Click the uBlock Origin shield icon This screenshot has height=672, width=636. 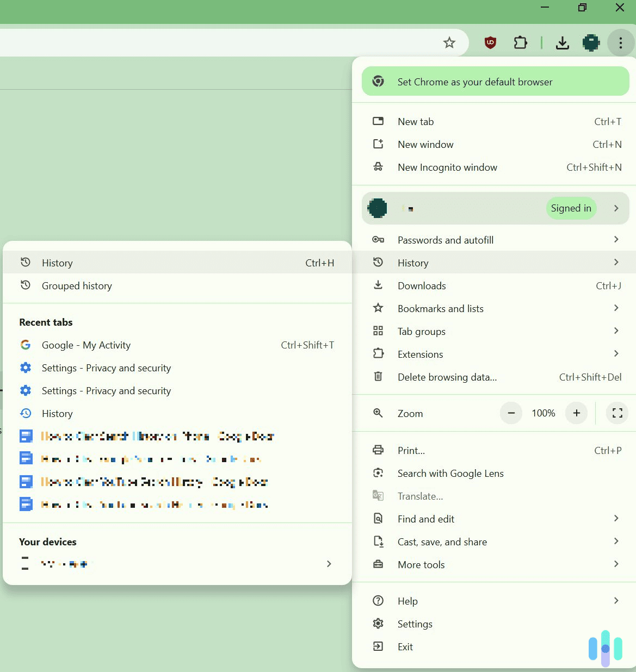tap(489, 42)
